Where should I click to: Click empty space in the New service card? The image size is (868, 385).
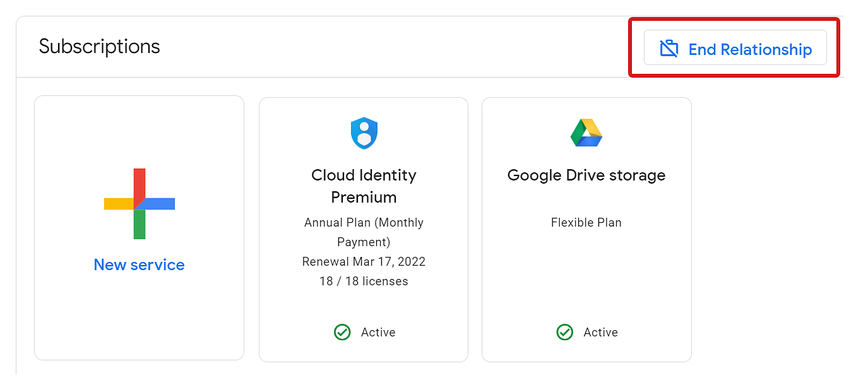(x=139, y=322)
